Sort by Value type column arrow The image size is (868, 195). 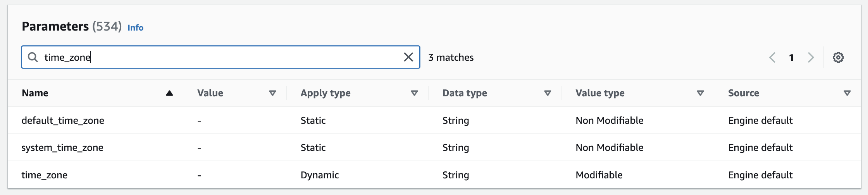click(x=700, y=93)
